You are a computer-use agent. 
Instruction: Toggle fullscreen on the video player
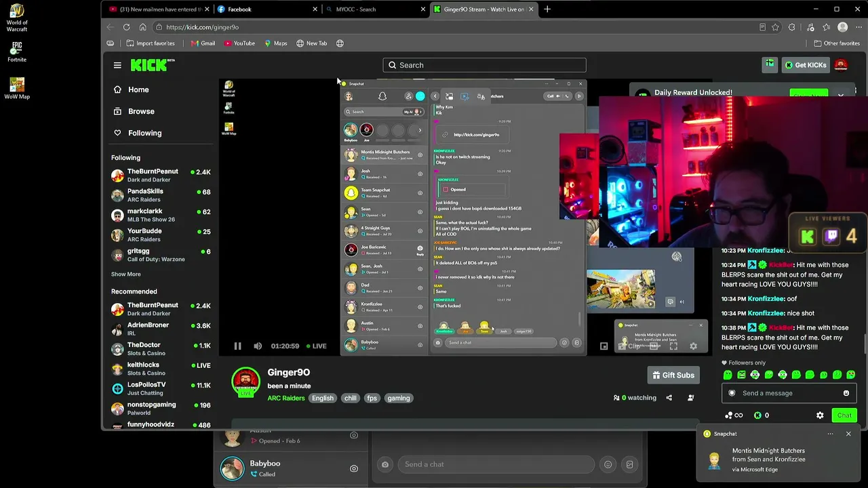pyautogui.click(x=673, y=346)
